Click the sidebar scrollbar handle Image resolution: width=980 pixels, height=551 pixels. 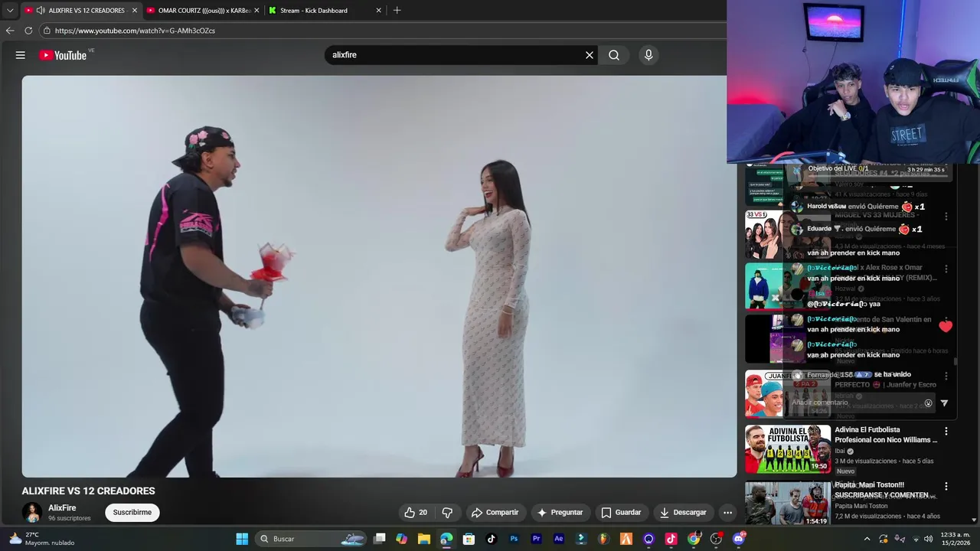(x=955, y=361)
